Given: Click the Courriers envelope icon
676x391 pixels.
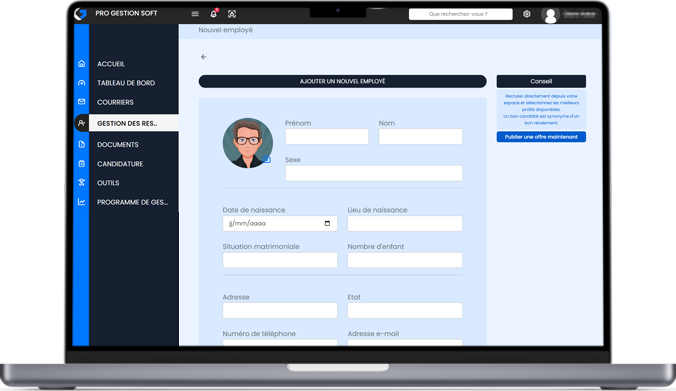Looking at the screenshot, I should pos(81,102).
